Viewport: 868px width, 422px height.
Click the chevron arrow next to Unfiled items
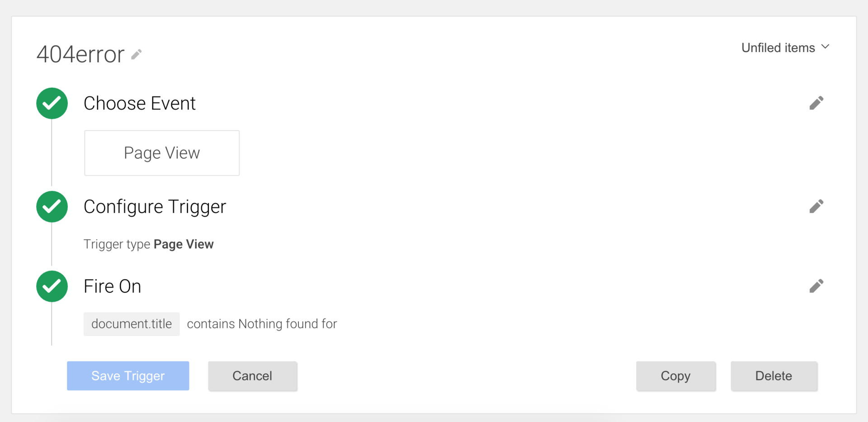[825, 47]
